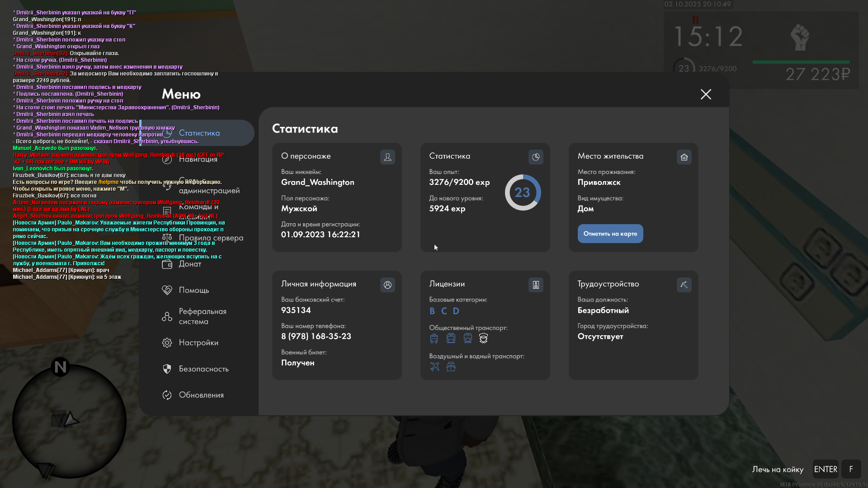The width and height of the screenshot is (868, 488).
Task: Select the Безопасность menu entry
Action: click(x=203, y=369)
